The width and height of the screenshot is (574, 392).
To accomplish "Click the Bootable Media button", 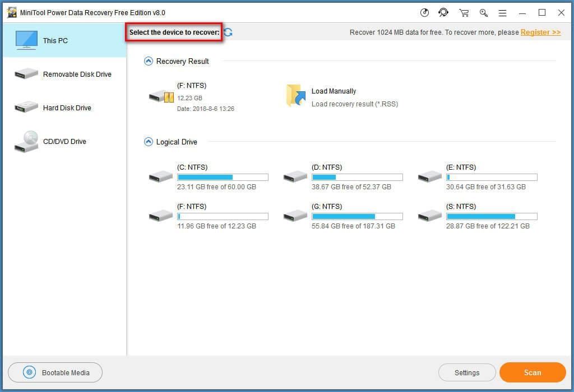I will point(55,372).
